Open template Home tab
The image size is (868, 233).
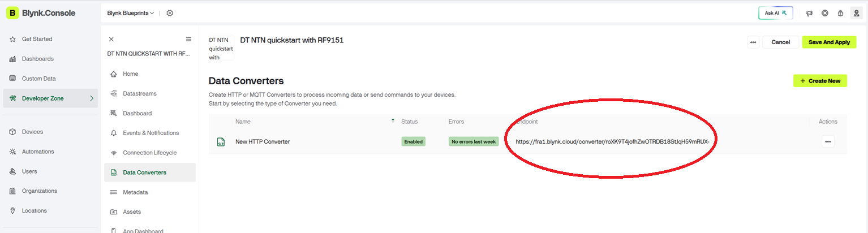click(150, 74)
